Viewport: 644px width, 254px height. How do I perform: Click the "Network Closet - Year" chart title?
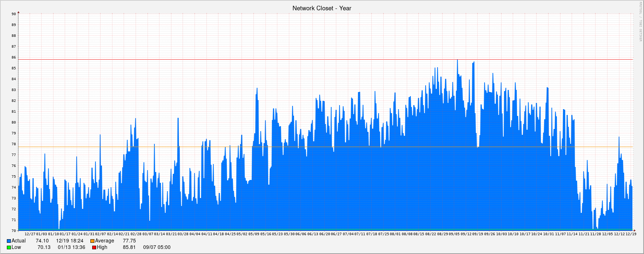point(321,8)
